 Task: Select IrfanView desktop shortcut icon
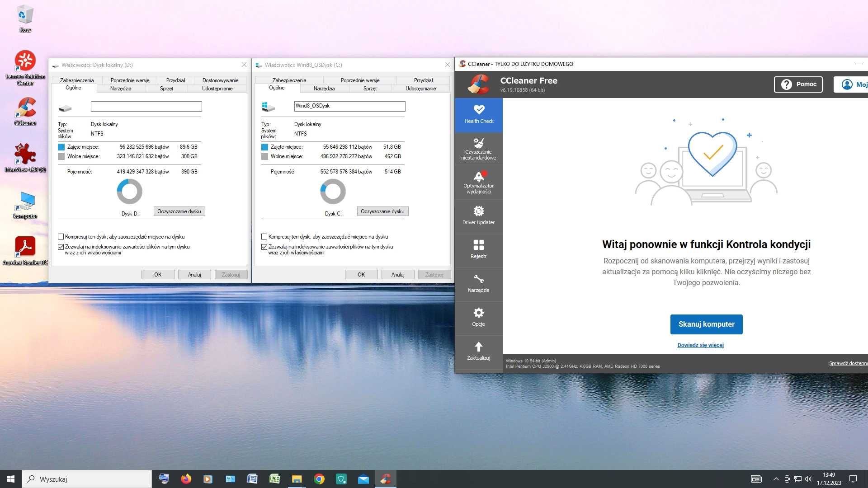25,158
